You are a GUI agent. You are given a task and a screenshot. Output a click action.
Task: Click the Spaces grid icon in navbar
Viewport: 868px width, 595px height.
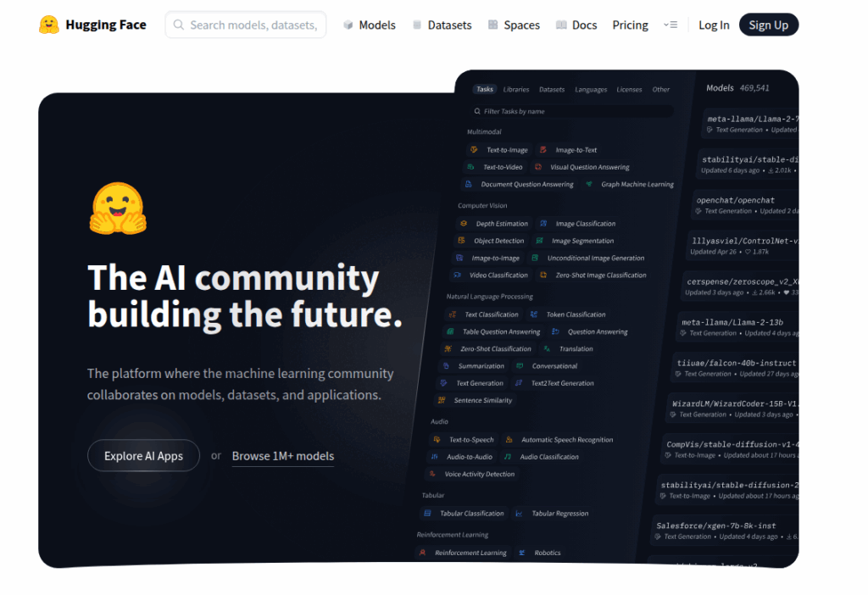(x=493, y=25)
